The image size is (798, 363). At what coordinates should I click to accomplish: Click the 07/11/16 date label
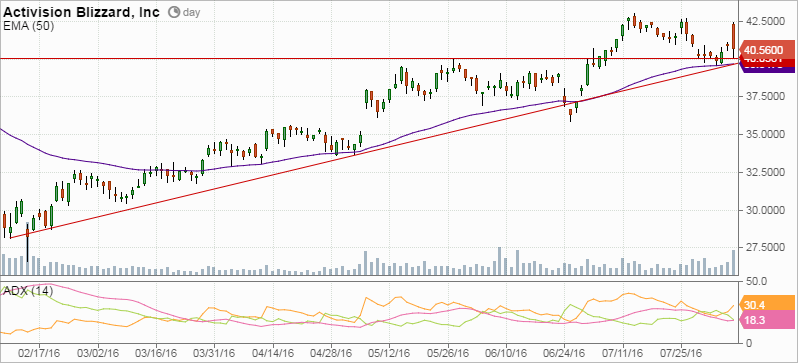pos(623,352)
